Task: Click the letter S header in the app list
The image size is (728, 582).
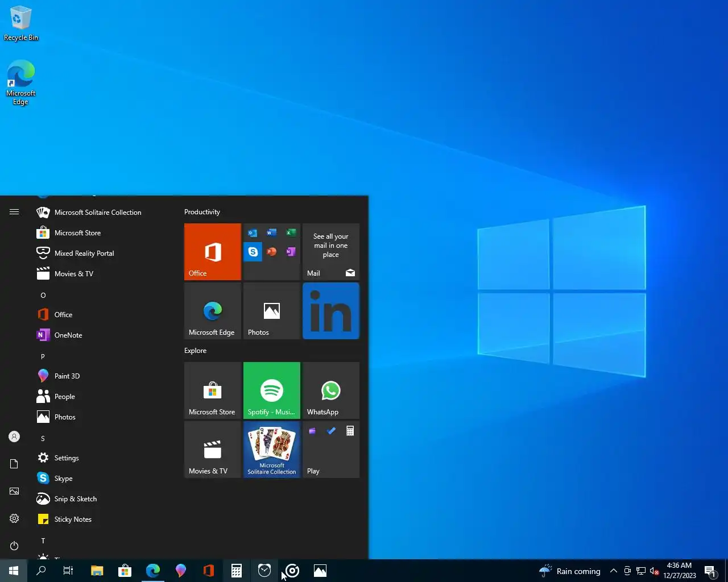Action: pos(43,439)
